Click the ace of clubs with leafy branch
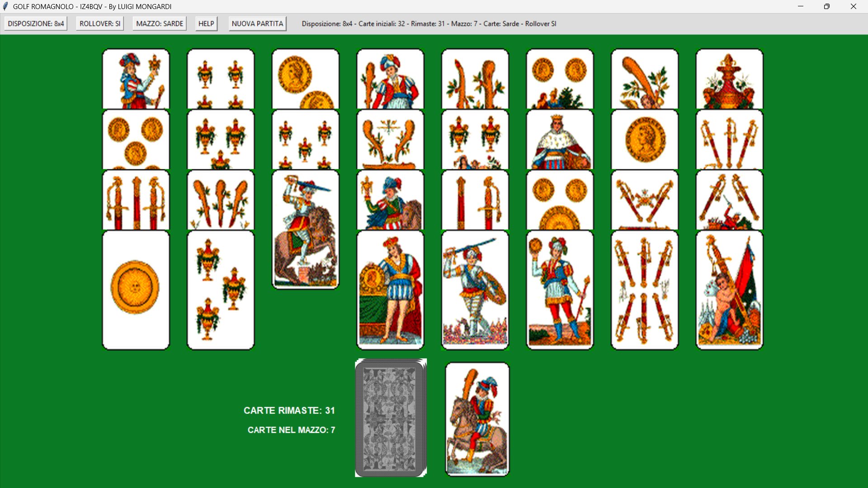This screenshot has width=868, height=488. click(645, 79)
